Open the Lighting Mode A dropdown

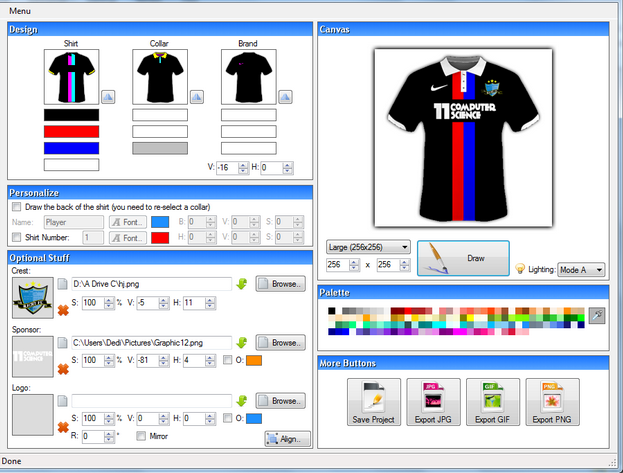581,269
